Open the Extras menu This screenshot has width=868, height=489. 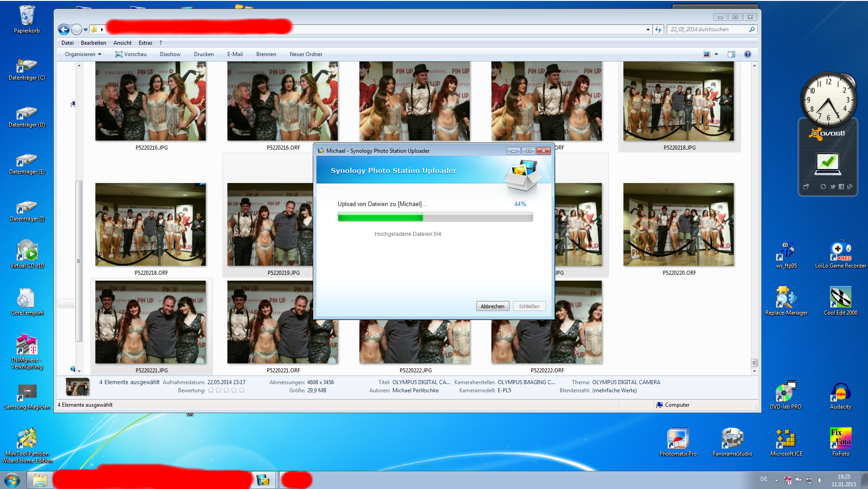[x=145, y=43]
